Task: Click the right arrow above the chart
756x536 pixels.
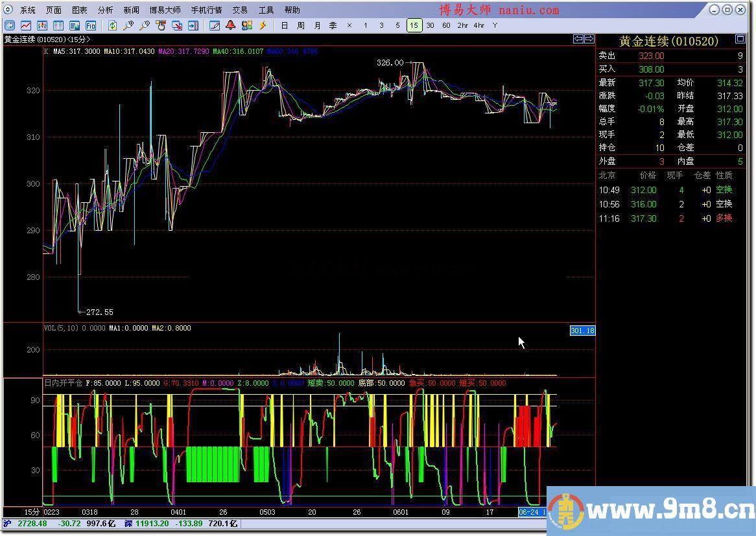Action: (589, 40)
